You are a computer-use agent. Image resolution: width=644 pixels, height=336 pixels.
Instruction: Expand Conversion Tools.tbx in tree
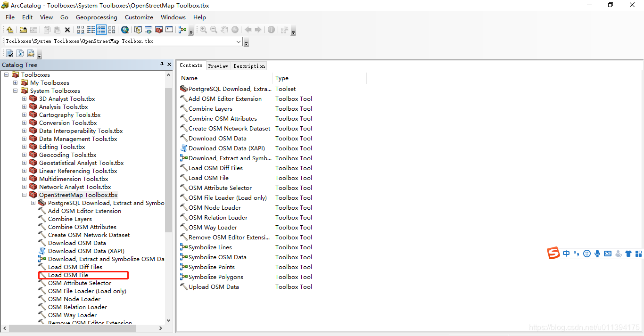(x=24, y=123)
